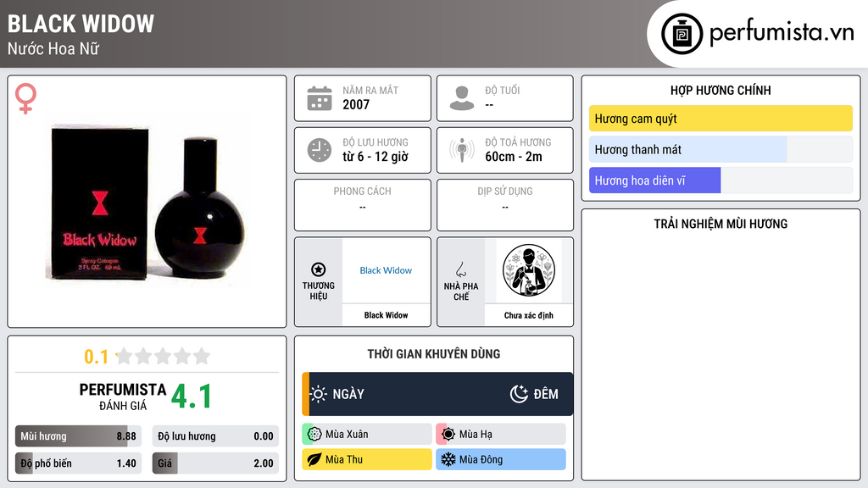Click the Trải nghiệm mùi hương heading

[721, 224]
